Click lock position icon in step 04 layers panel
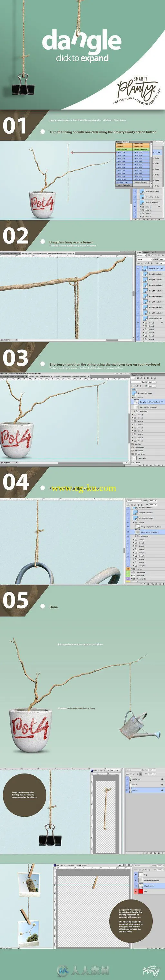 tap(138, 505)
